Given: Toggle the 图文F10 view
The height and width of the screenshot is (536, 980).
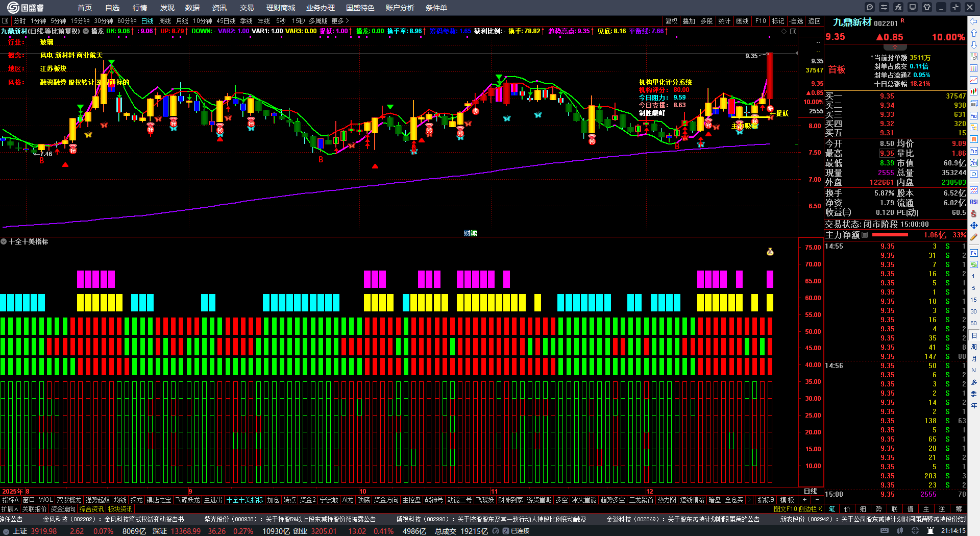Looking at the screenshot, I should click(786, 509).
